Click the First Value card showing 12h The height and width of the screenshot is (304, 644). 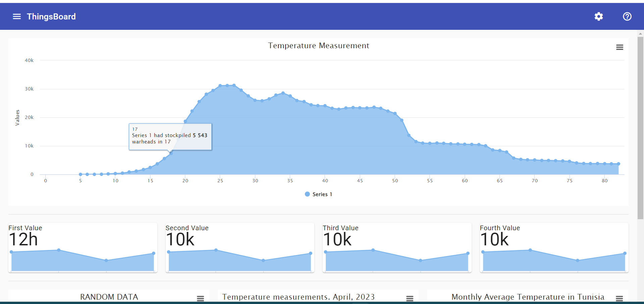[x=83, y=248]
